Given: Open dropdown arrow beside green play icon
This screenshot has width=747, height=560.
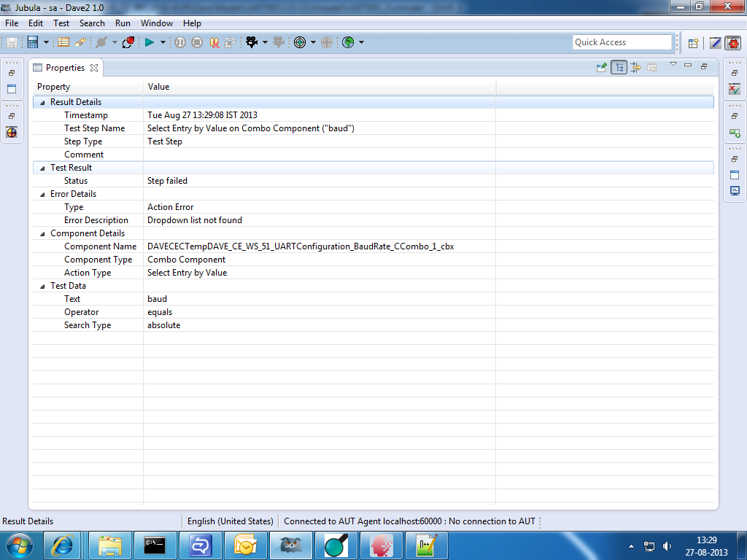Looking at the screenshot, I should pos(163,42).
